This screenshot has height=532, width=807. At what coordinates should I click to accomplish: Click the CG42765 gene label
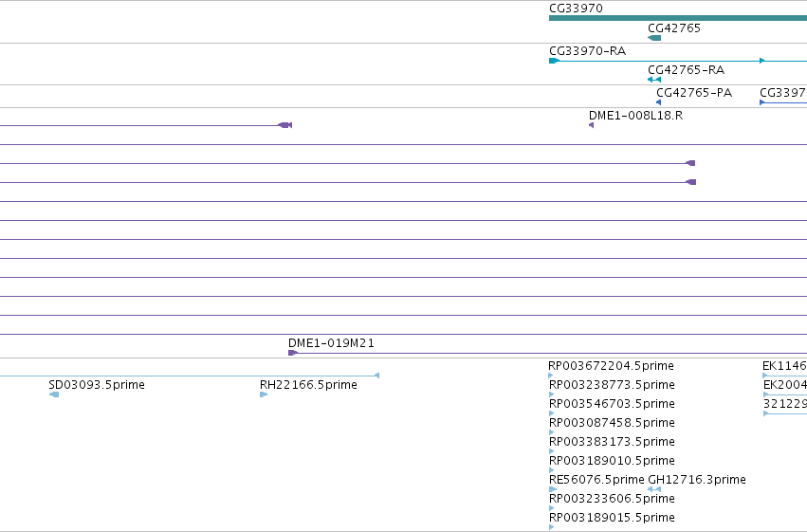pos(673,28)
